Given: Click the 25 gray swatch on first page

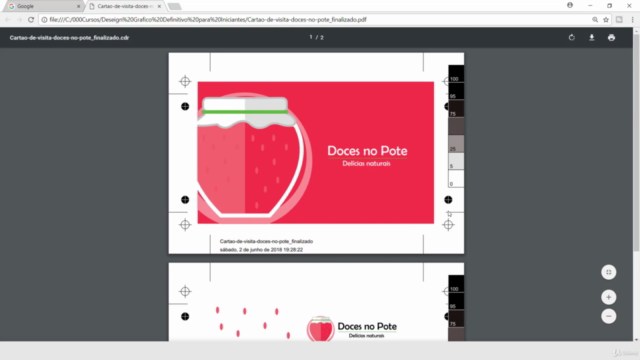Looking at the screenshot, I should point(456,144).
